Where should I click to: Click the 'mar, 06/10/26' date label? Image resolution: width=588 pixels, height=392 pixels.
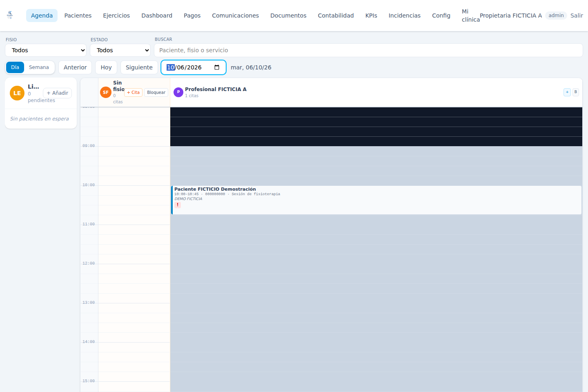251,67
